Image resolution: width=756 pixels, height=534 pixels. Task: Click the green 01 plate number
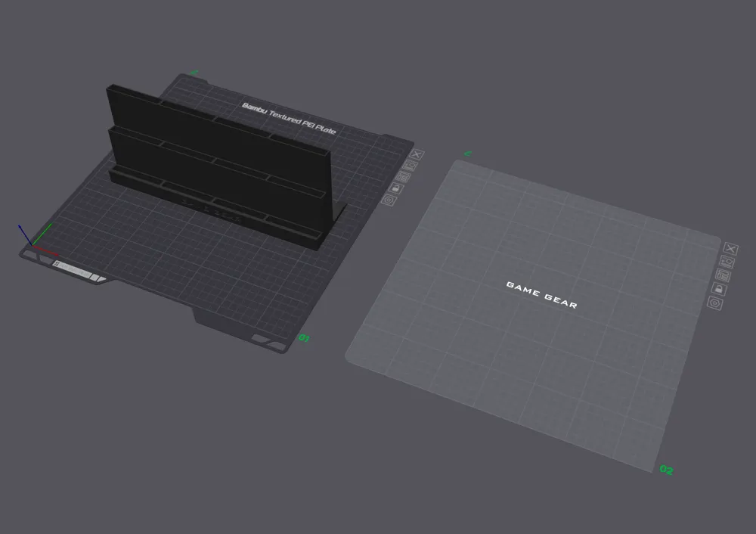click(304, 337)
